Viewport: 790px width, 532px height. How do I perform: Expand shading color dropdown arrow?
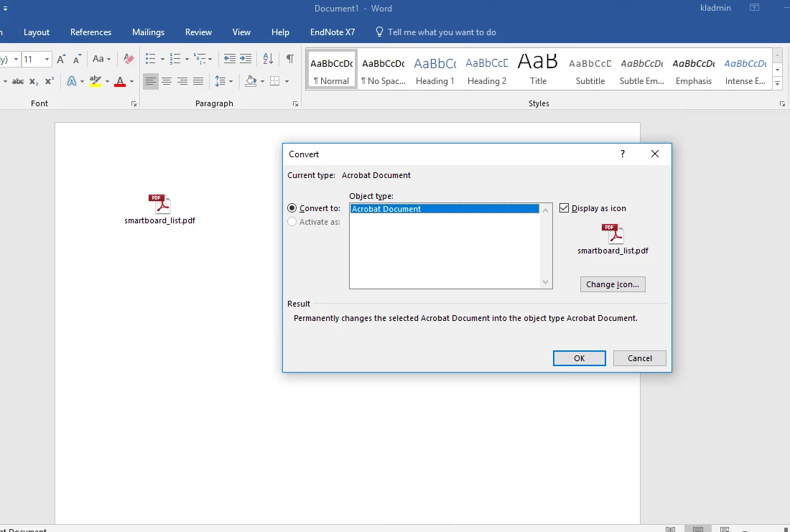[x=262, y=81]
